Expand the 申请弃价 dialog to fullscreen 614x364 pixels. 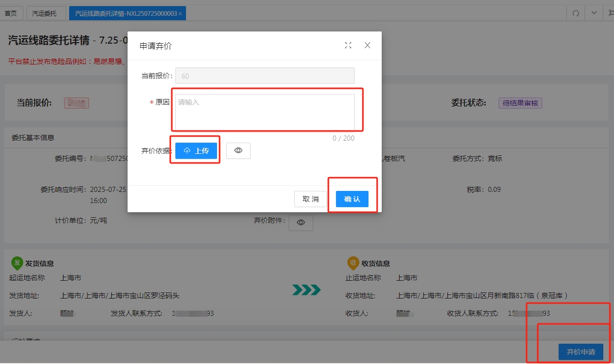coord(348,45)
